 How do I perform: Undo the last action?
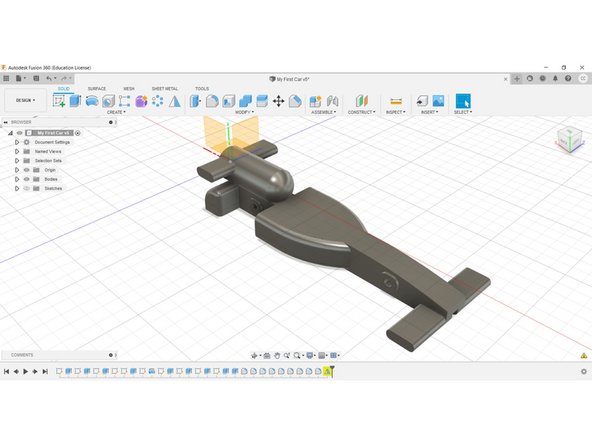[x=49, y=79]
